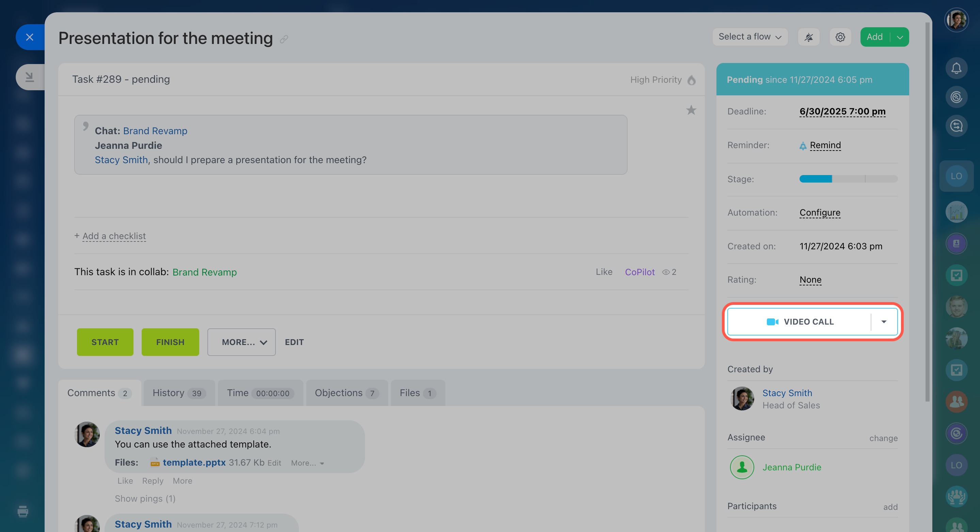Change the deadline 6/30/2025 7:00 pm
This screenshot has height=532, width=980.
pos(842,111)
